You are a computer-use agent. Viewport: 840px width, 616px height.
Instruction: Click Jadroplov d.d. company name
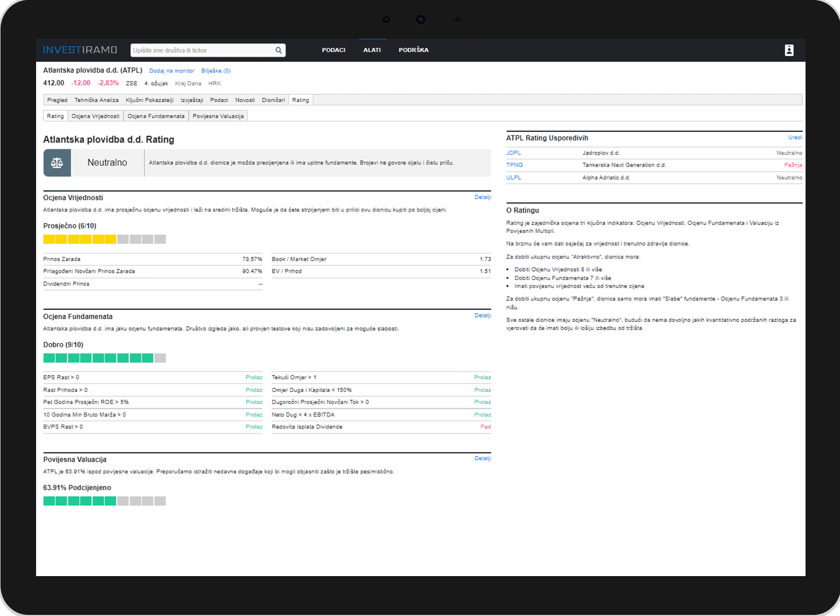(x=601, y=153)
